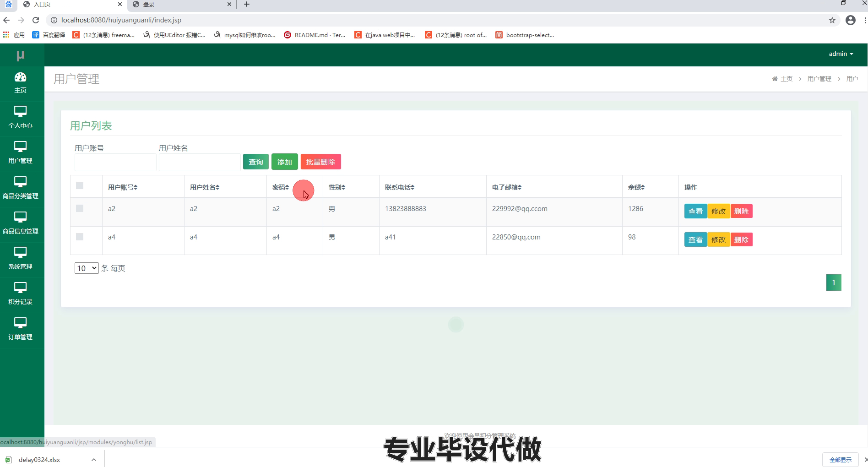Open 用户管理 monitor icon in sidebar
The height and width of the screenshot is (467, 868).
coord(20,147)
